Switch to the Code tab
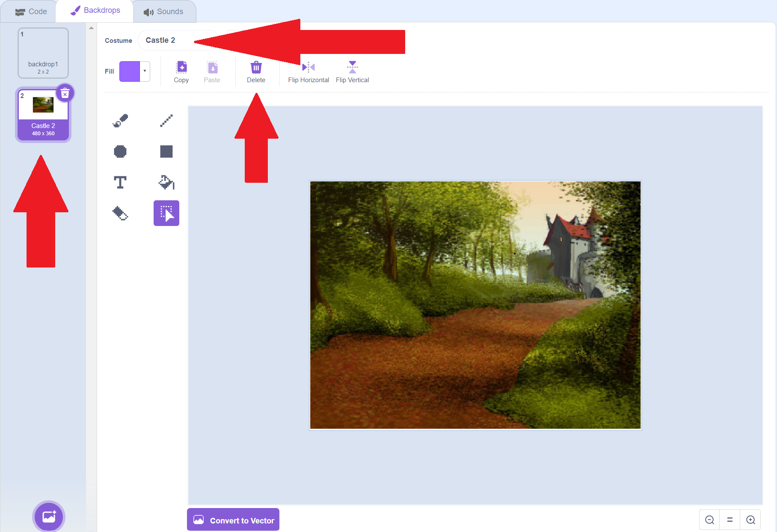The height and width of the screenshot is (532, 777). [31, 12]
